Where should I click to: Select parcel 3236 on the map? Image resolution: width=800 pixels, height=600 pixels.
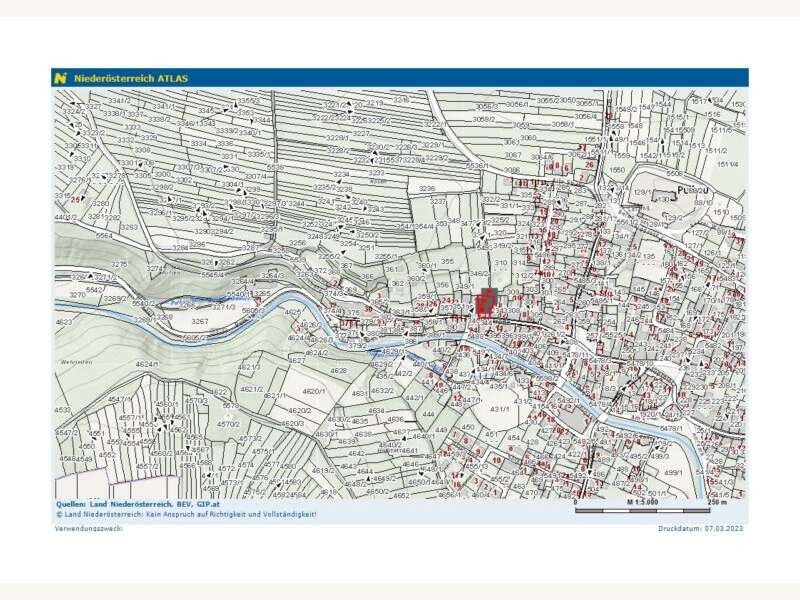[427, 188]
